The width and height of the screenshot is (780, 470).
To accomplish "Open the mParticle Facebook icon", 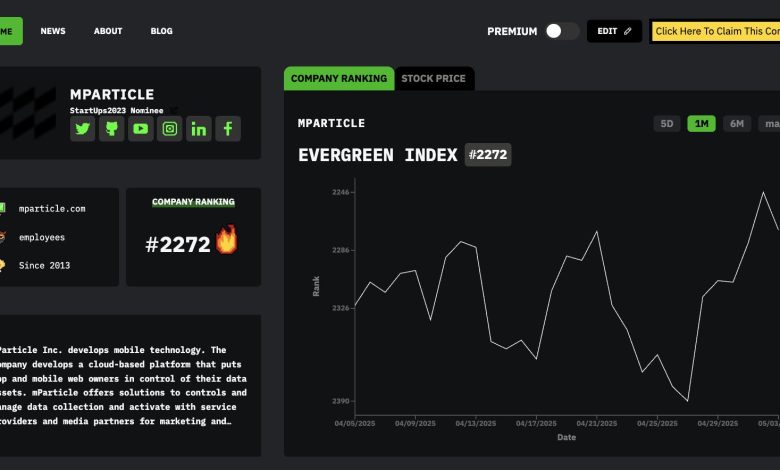I will [228, 129].
